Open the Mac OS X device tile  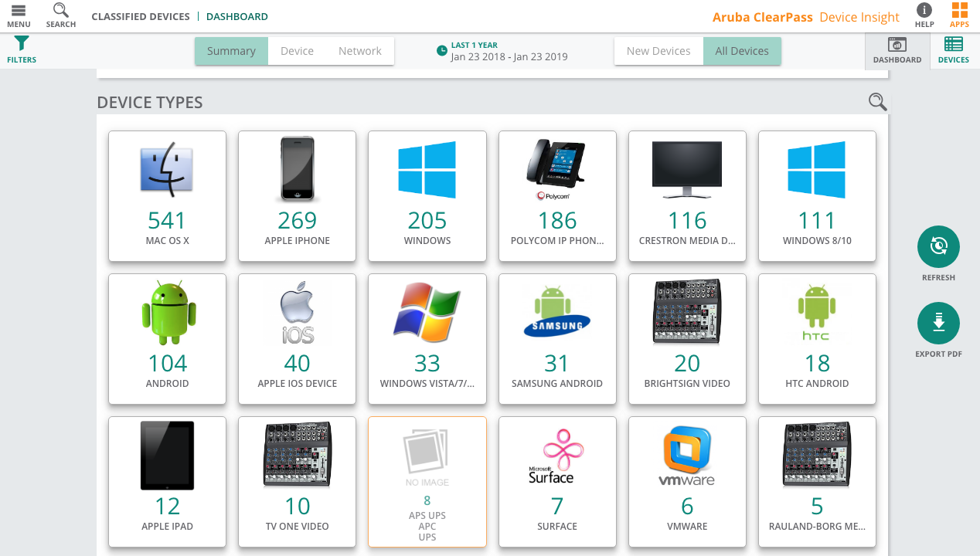(167, 196)
